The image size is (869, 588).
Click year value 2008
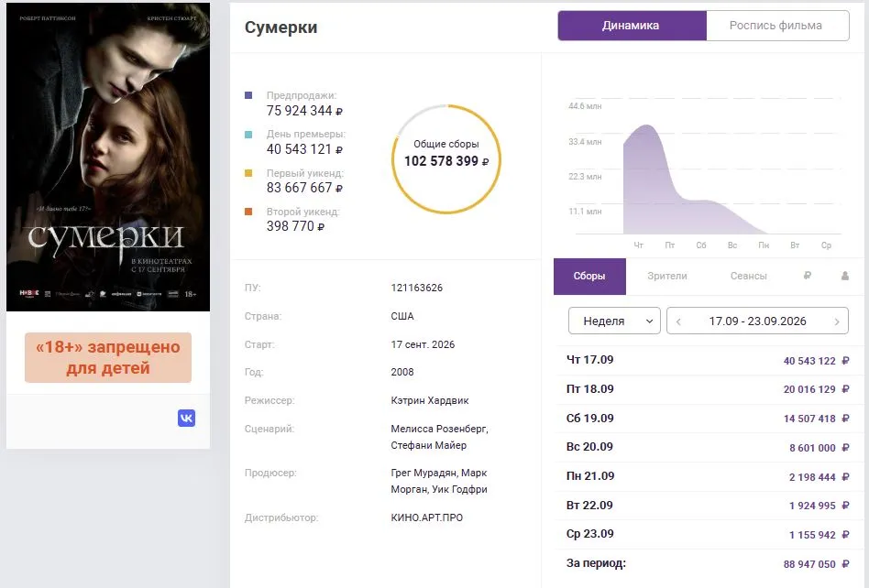click(x=402, y=372)
